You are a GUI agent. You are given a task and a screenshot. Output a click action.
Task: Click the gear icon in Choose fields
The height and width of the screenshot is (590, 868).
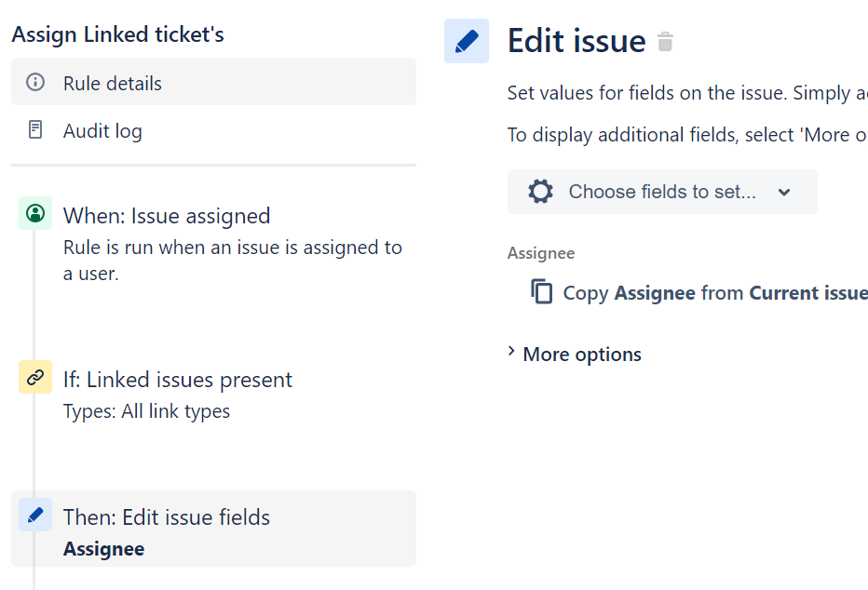540,192
